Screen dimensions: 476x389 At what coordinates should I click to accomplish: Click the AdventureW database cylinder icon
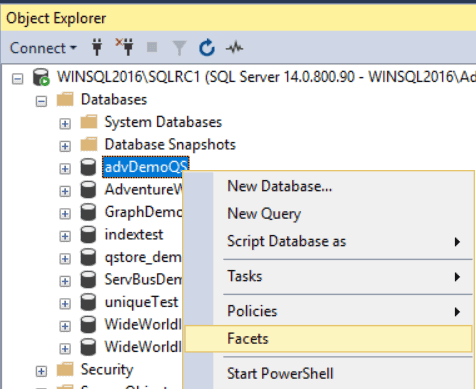[x=88, y=189]
